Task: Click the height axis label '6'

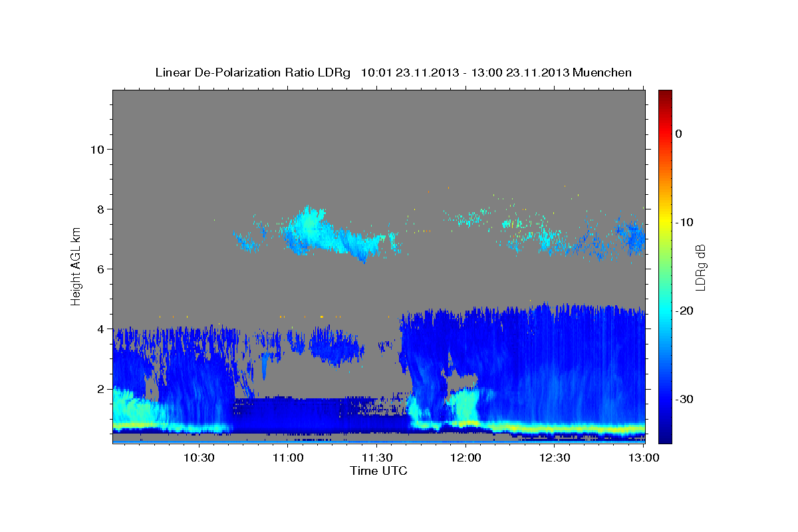Action: (x=101, y=269)
